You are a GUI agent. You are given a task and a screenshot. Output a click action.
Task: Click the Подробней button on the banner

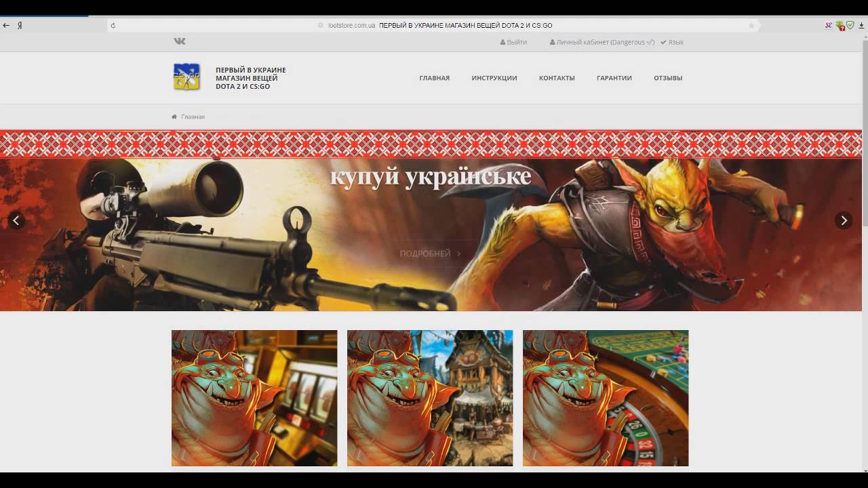430,253
